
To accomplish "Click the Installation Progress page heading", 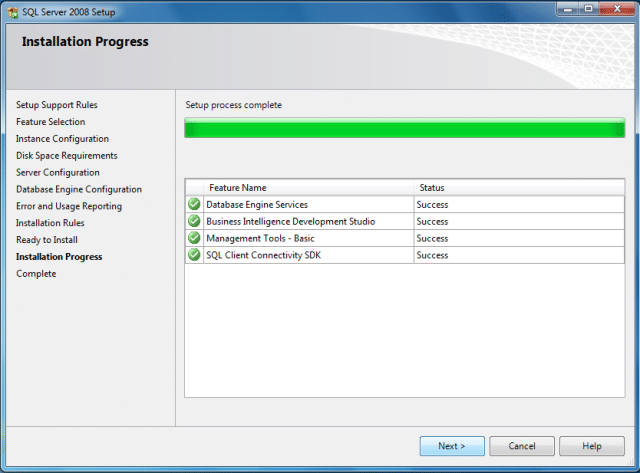I will point(85,42).
